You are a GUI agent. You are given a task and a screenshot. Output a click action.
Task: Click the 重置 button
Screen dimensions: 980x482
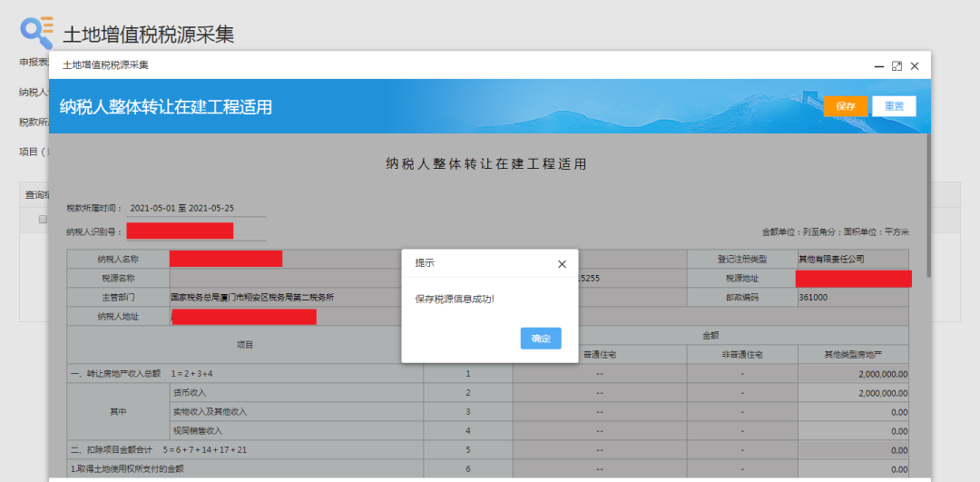pyautogui.click(x=894, y=106)
